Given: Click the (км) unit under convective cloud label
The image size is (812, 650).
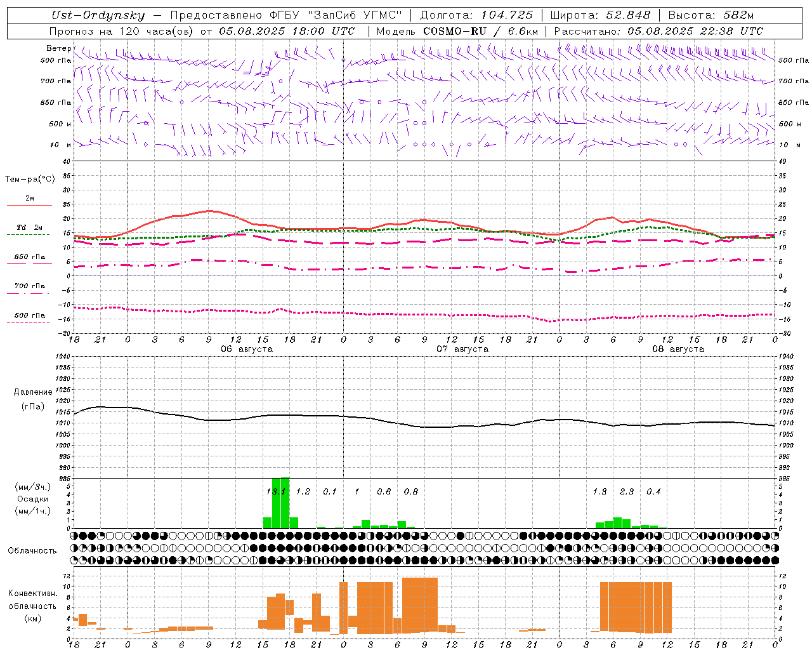Looking at the screenshot, I should [33, 618].
